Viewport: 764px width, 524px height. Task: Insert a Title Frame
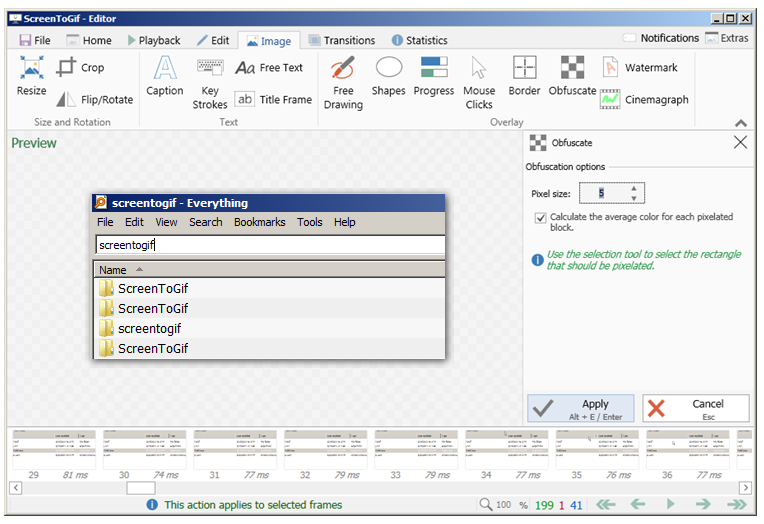273,99
